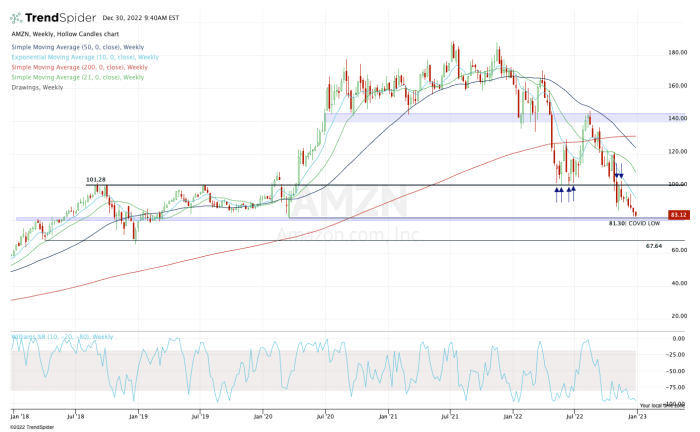This screenshot has height=432, width=700.
Task: Click the red 83.12 current price tag
Action: coord(678,215)
